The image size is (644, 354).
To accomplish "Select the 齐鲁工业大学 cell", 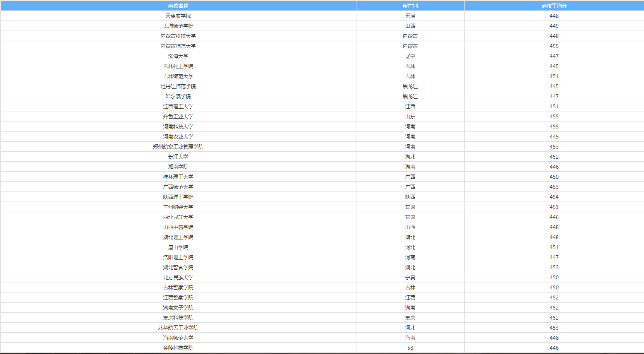I will coord(178,116).
